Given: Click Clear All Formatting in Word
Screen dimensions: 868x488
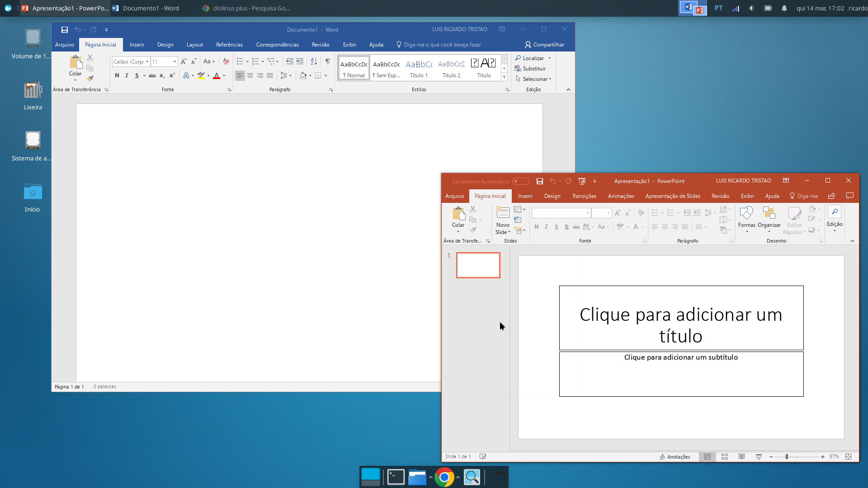Looking at the screenshot, I should pos(226,61).
